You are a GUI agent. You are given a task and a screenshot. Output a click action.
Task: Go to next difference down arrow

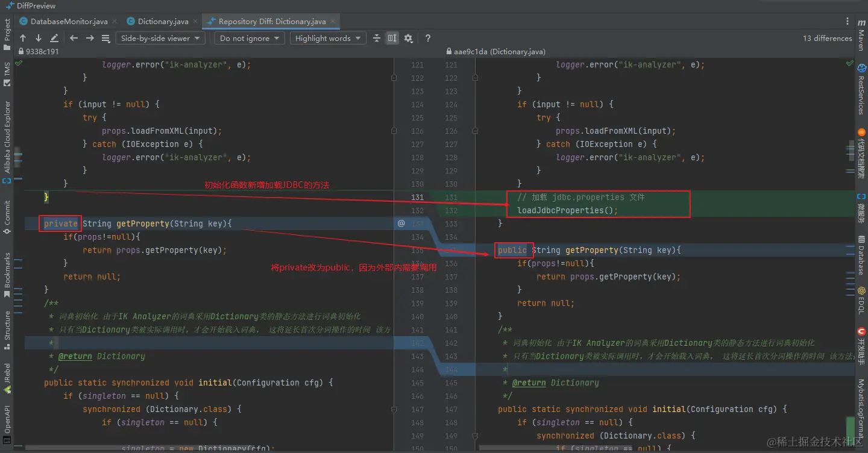[39, 38]
